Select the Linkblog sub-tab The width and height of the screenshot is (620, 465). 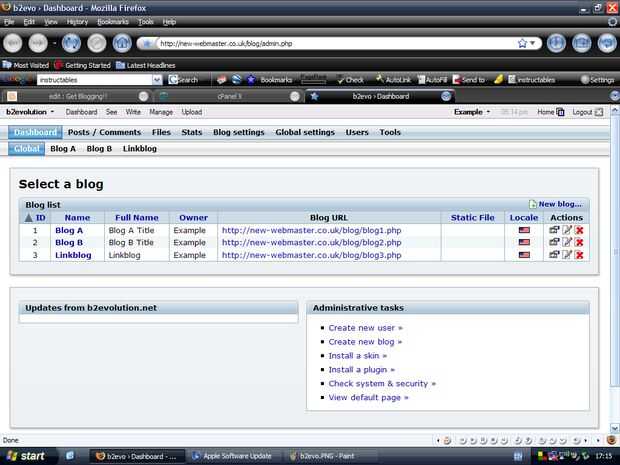pos(140,149)
